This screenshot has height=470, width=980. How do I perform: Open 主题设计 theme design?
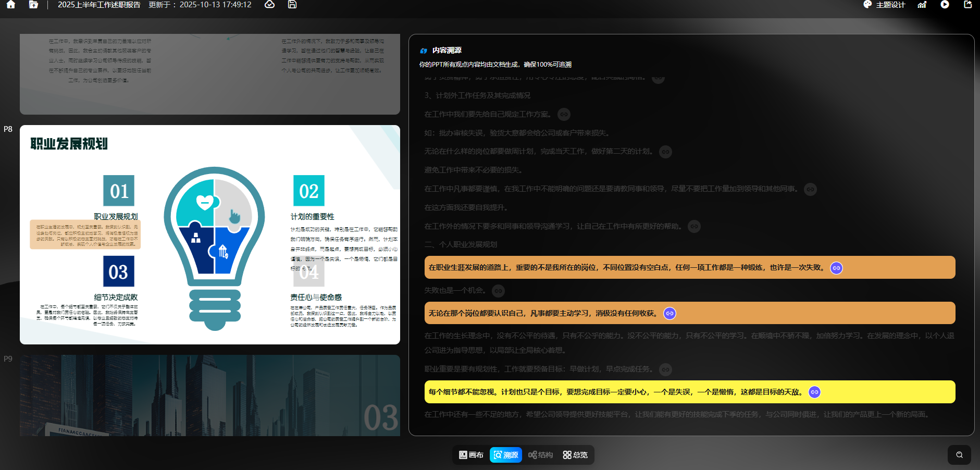tap(884, 5)
